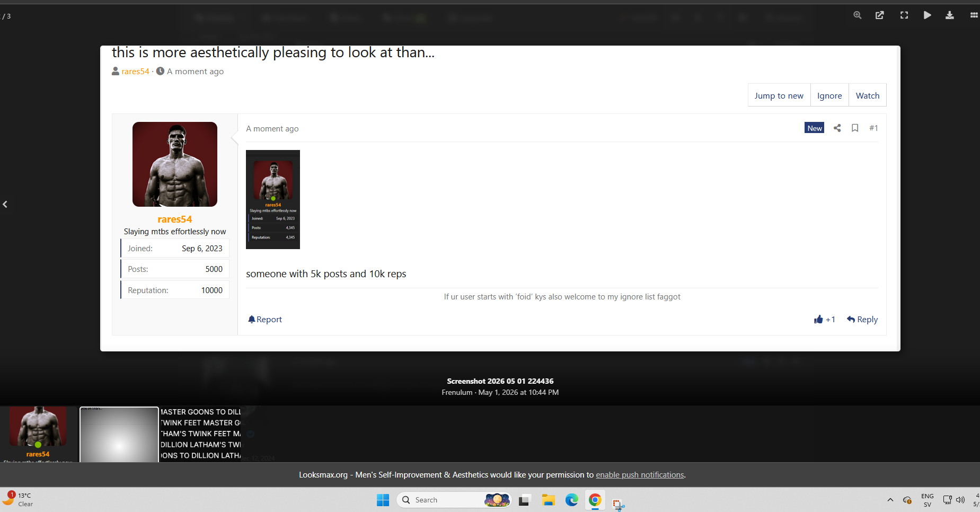Go to previous image arrow
This screenshot has width=980, height=512.
pos(5,204)
